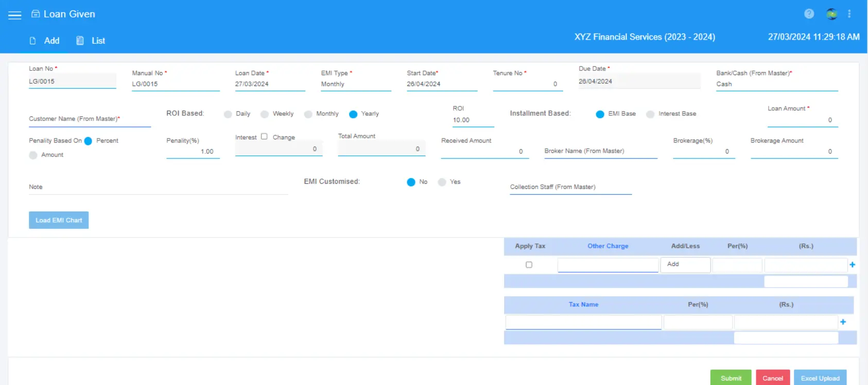Viewport: 868px width, 385px height.
Task: Tick the Apply Tax checkbox
Action: [x=529, y=265]
